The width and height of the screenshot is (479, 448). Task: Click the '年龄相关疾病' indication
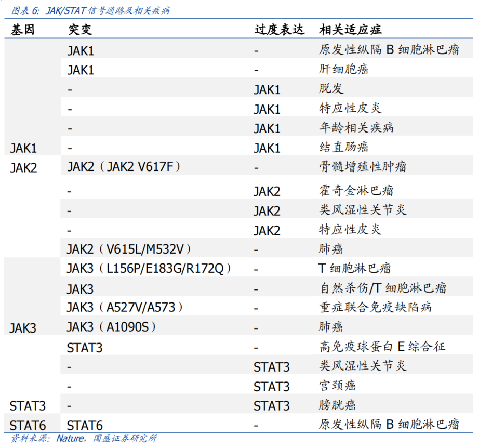click(x=356, y=128)
